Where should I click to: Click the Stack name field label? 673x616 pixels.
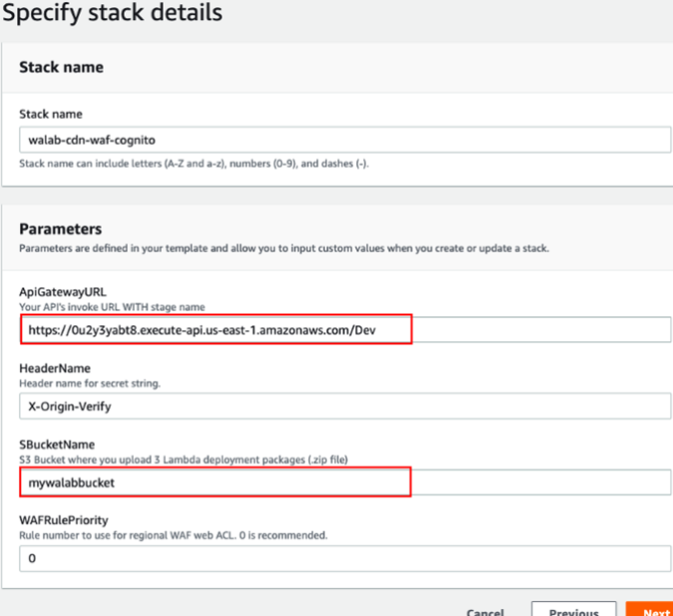pyautogui.click(x=51, y=114)
